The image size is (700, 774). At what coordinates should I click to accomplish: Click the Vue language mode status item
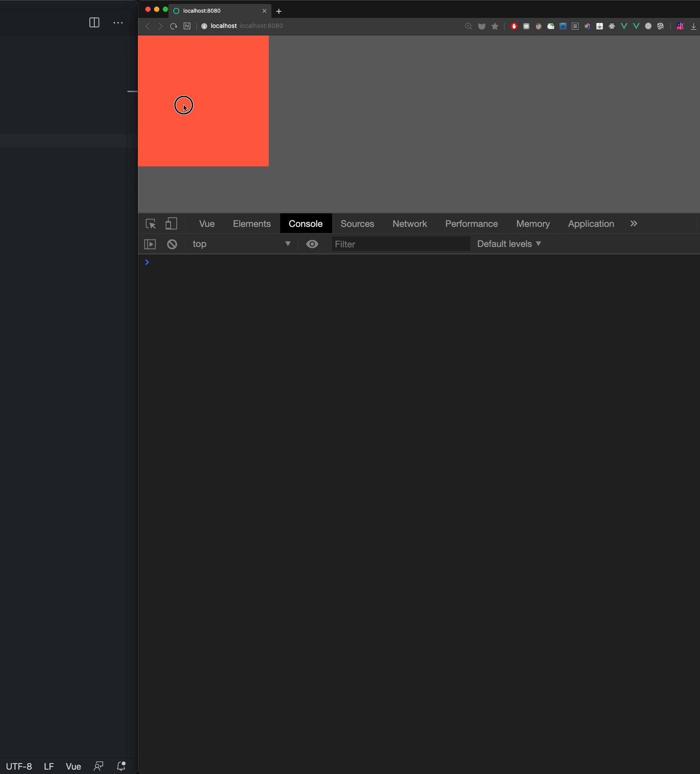73,767
